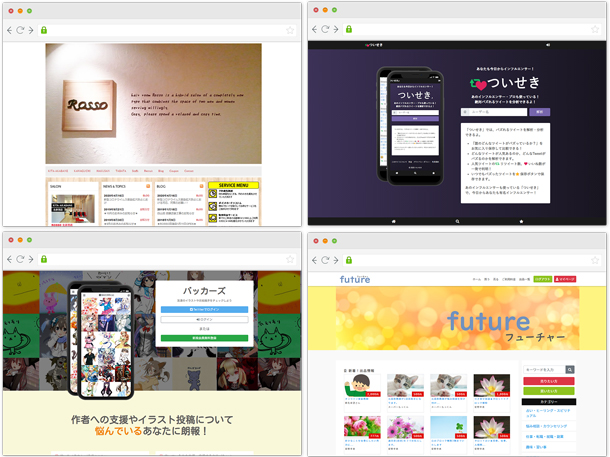Image resolution: width=610 pixels, height=457 pixels.
Task: Go back in the Rosso browser window
Action: 10,30
